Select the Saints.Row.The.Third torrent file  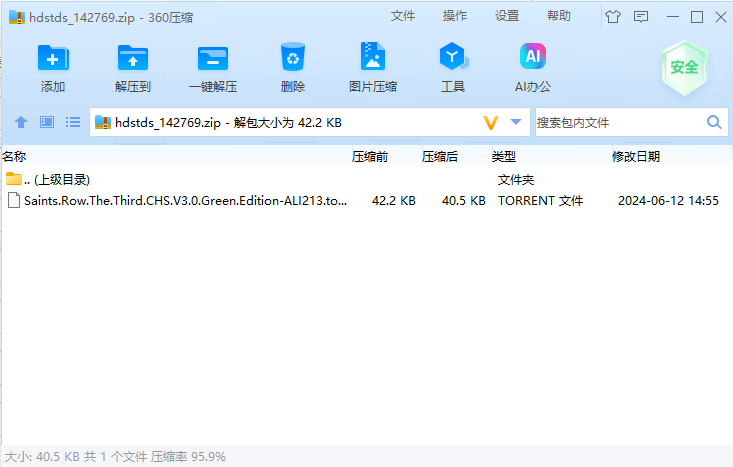pos(366,201)
